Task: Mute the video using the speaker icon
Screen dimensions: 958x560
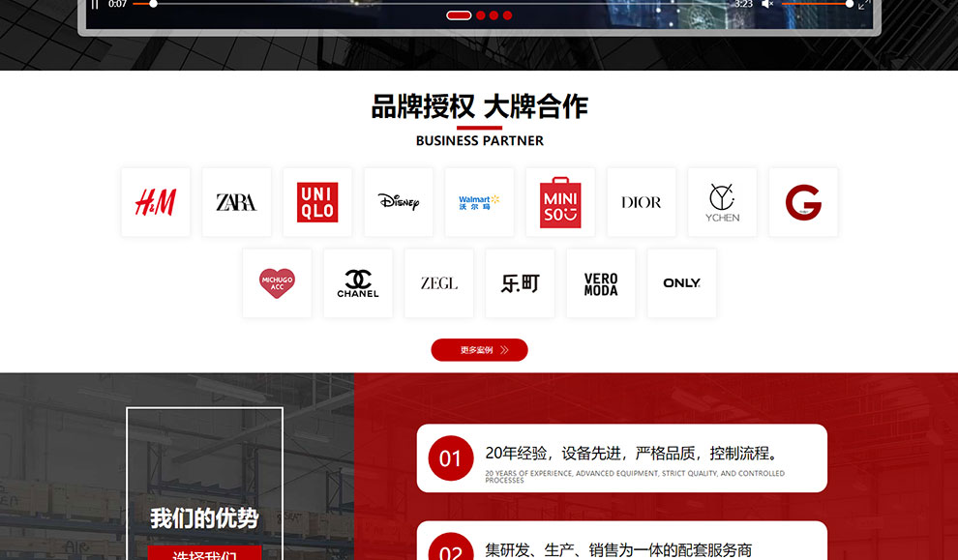Action: point(766,4)
